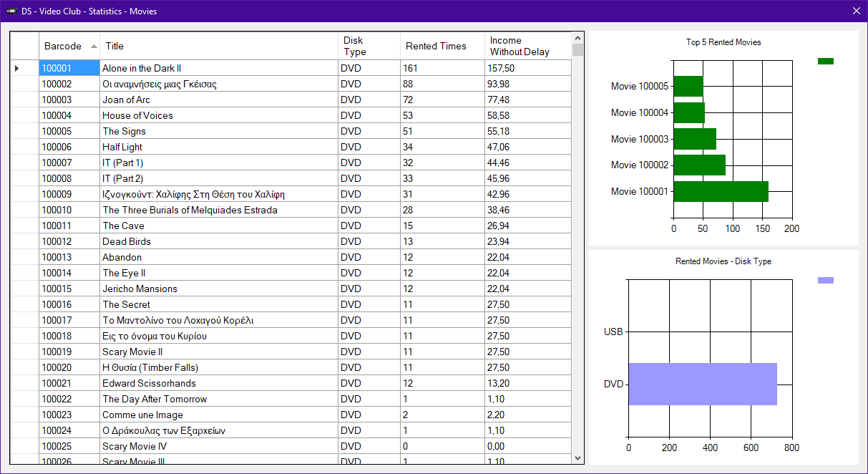Click the grid's scroll up arrow

577,37
